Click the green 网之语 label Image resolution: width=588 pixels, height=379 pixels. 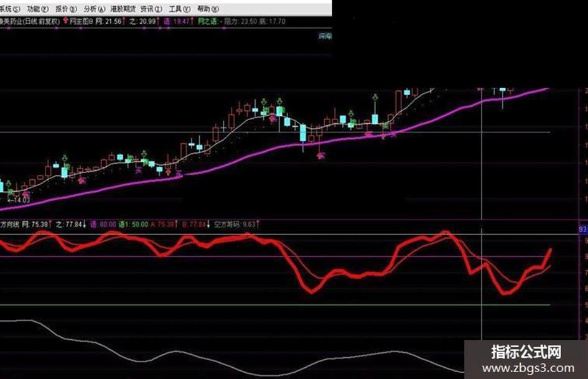[208, 21]
